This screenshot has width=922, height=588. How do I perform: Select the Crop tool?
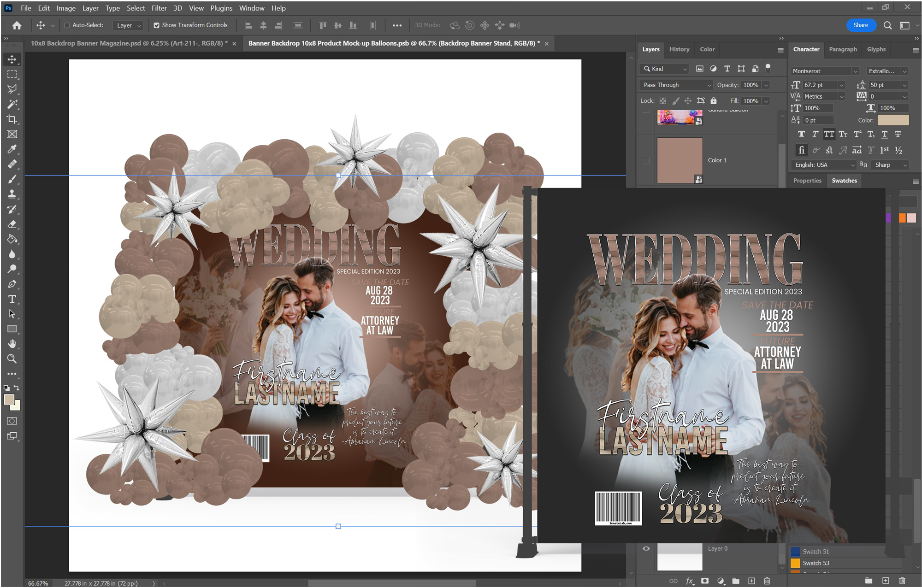tap(12, 119)
